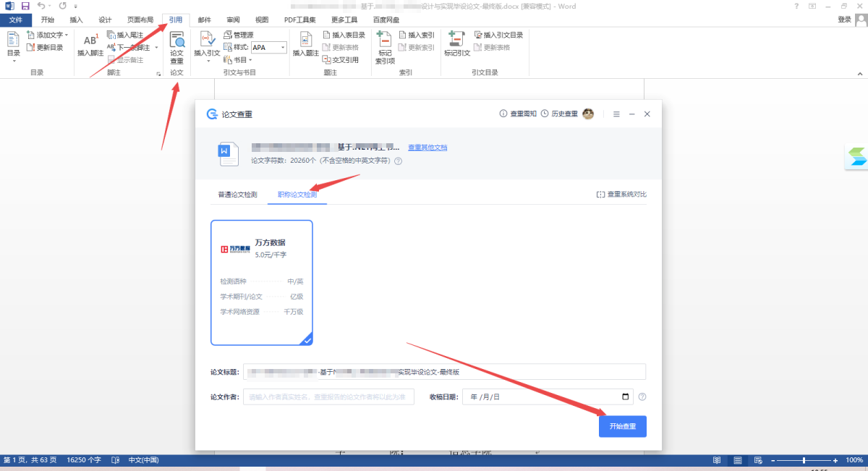Image resolution: width=868 pixels, height=471 pixels.
Task: Click the calendar icon in date field
Action: point(626,396)
